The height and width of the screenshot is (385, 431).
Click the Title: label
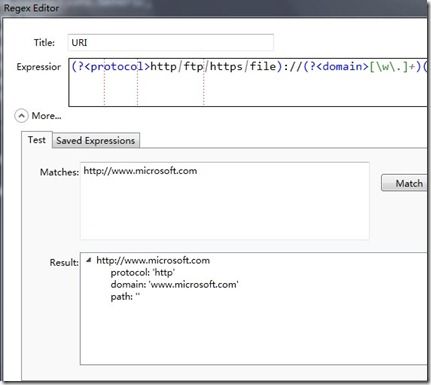44,43
